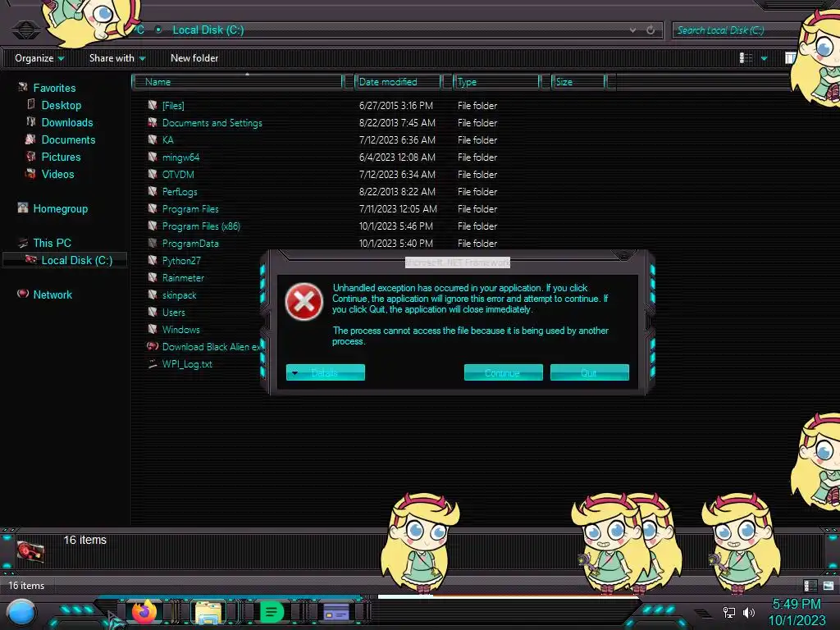Viewport: 840px width, 630px height.
Task: Open the purple window app on taskbar
Action: click(336, 612)
